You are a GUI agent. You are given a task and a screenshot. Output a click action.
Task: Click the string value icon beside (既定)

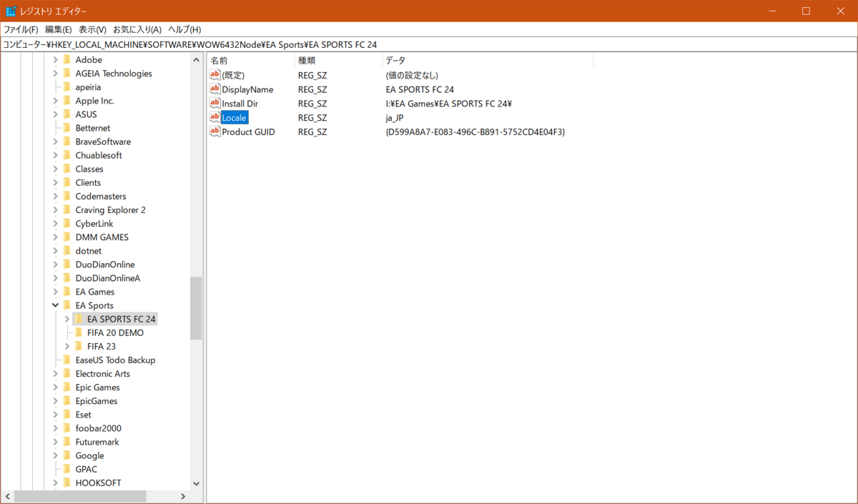(215, 75)
